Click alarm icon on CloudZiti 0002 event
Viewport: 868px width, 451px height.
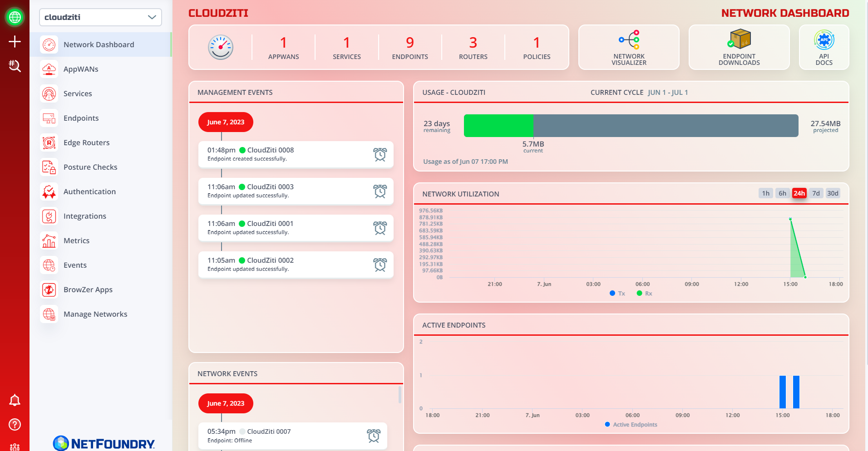(380, 265)
